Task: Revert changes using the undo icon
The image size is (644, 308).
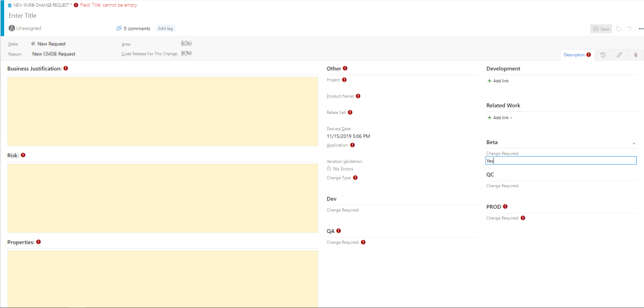Action: [x=629, y=29]
